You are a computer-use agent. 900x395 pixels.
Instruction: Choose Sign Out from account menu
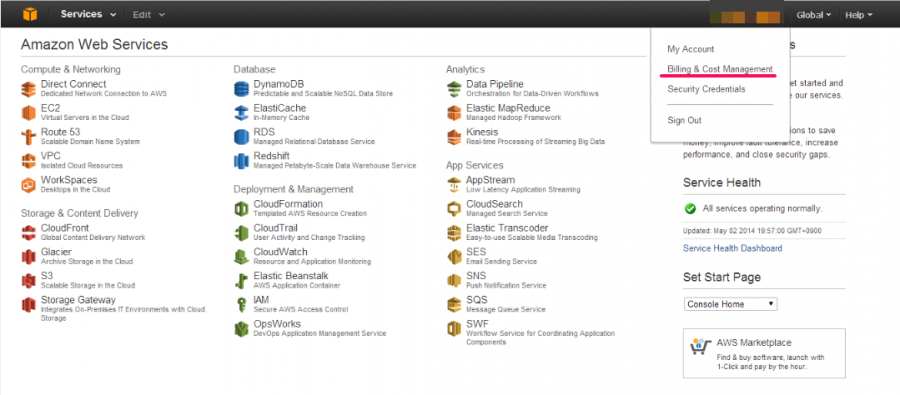[x=684, y=120]
